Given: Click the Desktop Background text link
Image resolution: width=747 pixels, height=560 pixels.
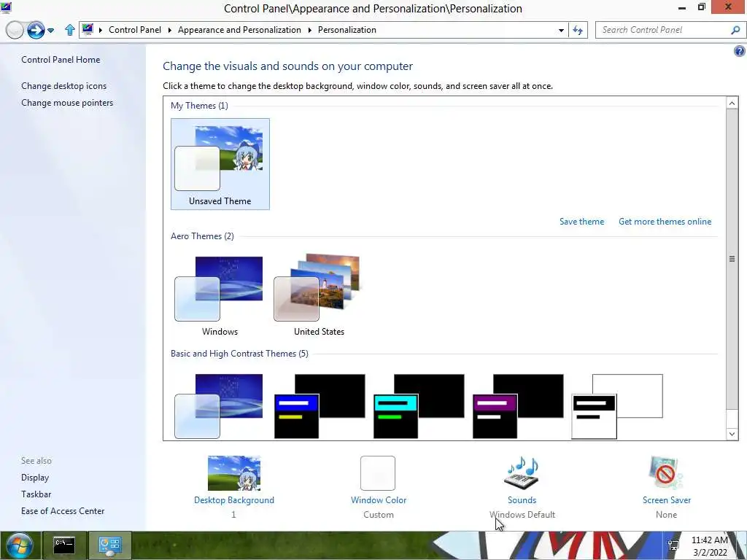Looking at the screenshot, I should (234, 500).
